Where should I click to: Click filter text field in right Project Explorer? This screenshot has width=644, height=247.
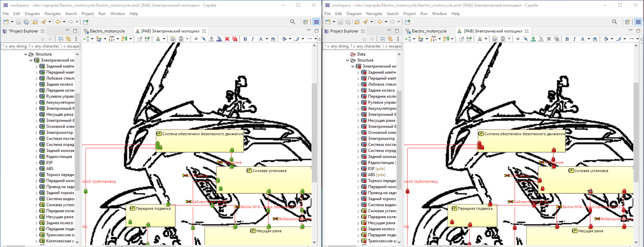(x=362, y=46)
